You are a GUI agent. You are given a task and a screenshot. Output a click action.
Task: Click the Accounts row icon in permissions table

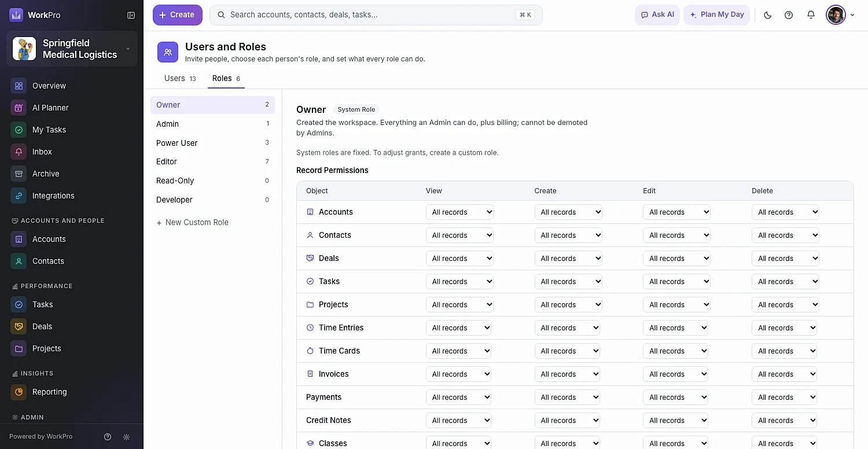310,212
